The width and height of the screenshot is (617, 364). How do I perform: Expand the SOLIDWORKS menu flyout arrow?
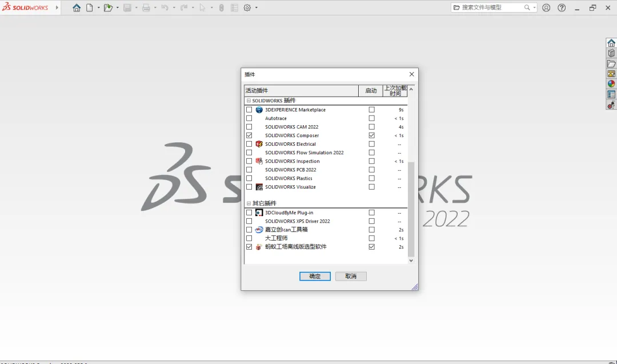click(57, 7)
